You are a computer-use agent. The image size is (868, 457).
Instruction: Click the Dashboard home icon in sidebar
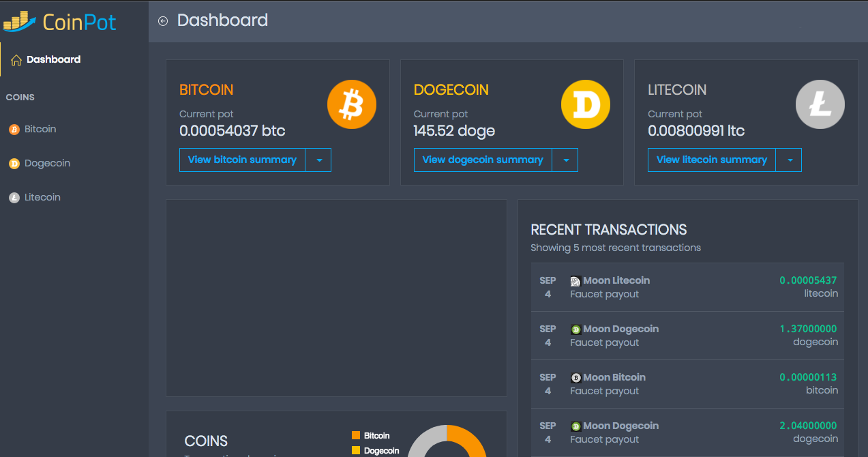[x=16, y=60]
